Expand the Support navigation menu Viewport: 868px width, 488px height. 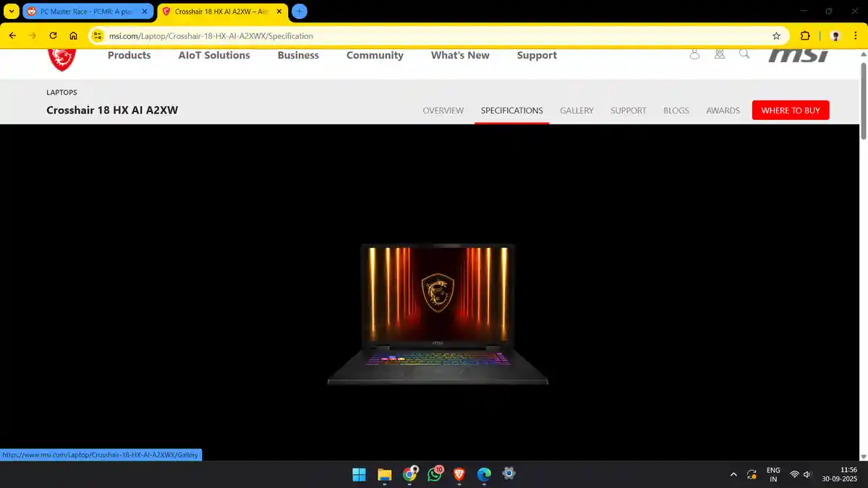coord(536,56)
